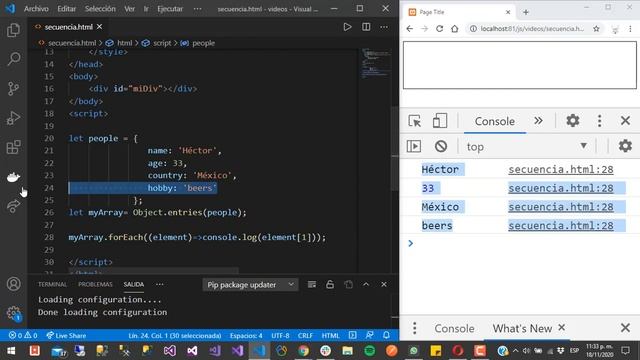Open the Docker view in activity bar
Viewport: 640px width, 360px height.
click(x=13, y=177)
